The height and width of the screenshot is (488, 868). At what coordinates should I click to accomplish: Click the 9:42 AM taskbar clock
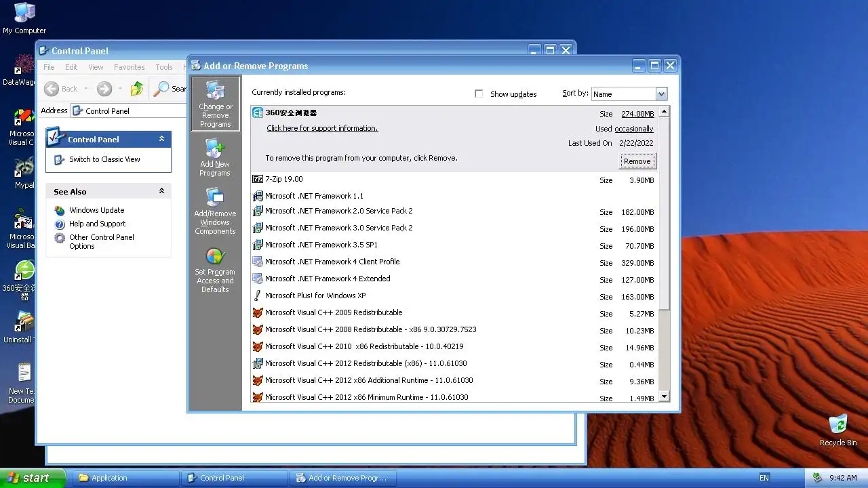(843, 478)
